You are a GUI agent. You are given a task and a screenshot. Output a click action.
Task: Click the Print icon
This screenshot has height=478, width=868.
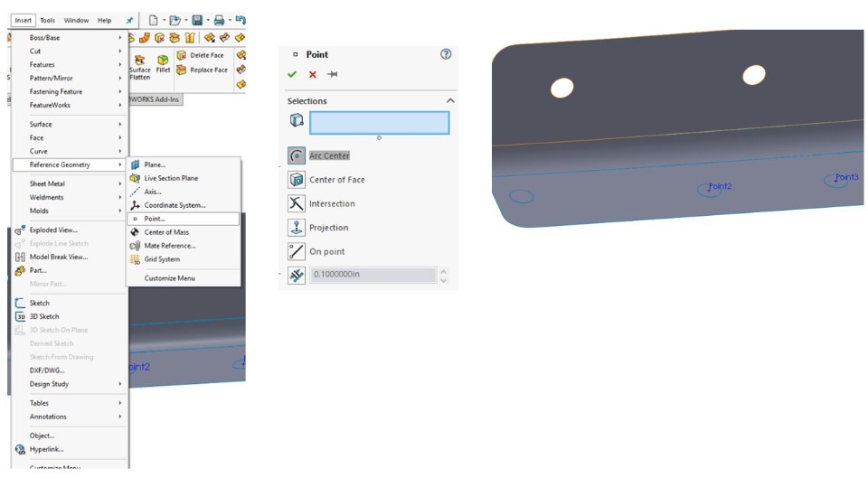(219, 21)
